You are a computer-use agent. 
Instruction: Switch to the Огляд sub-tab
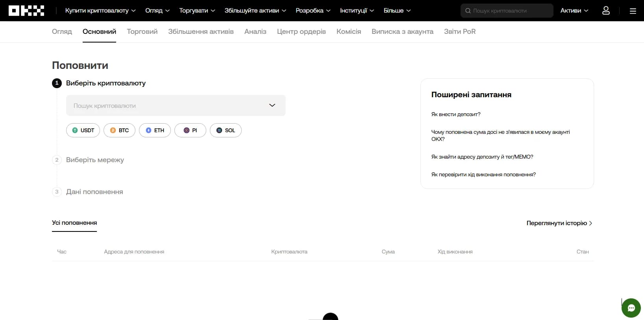62,31
